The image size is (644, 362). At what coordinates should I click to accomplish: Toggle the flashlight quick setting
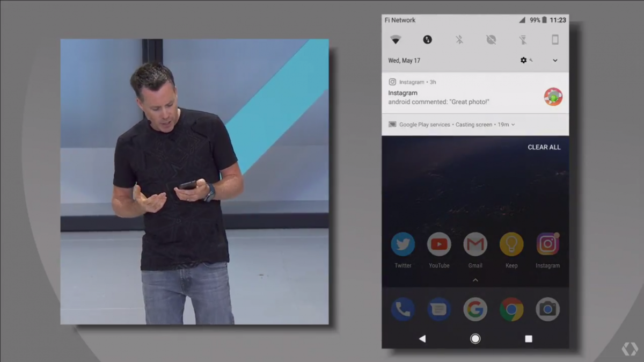pos(523,40)
